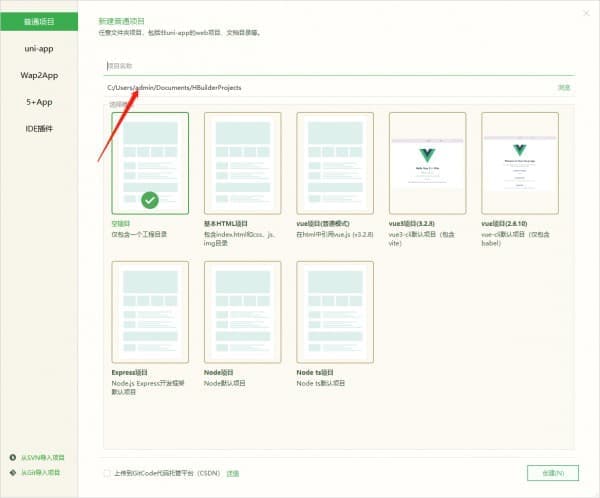600x498 pixels.
Task: Click the green checkmark on 空项目
Action: tap(149, 200)
